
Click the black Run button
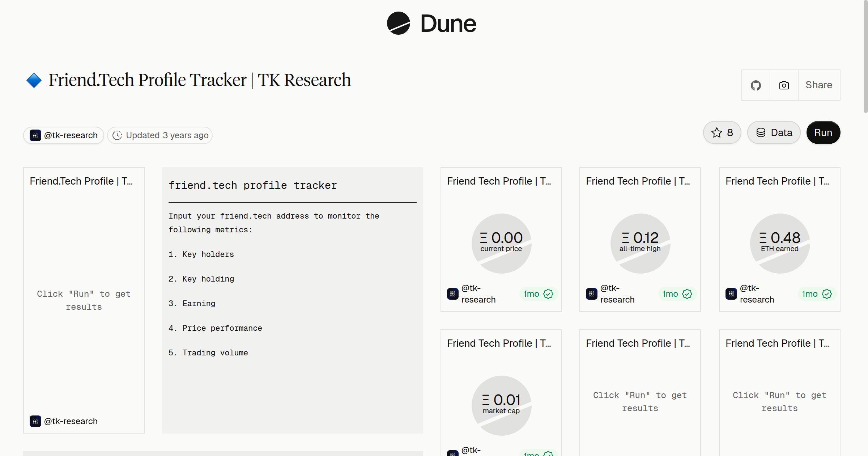click(824, 132)
